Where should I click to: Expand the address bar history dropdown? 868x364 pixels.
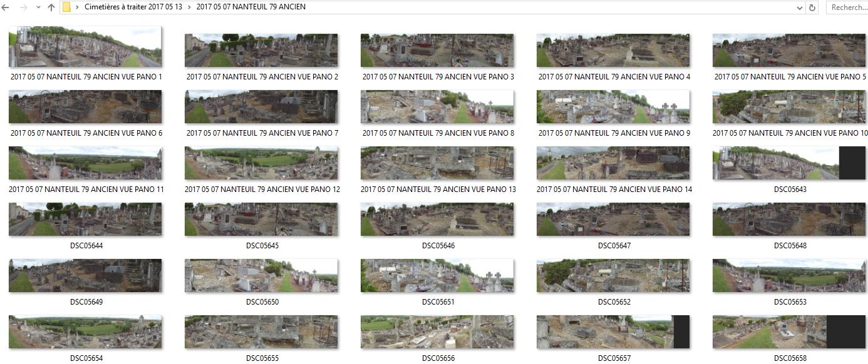pos(800,8)
